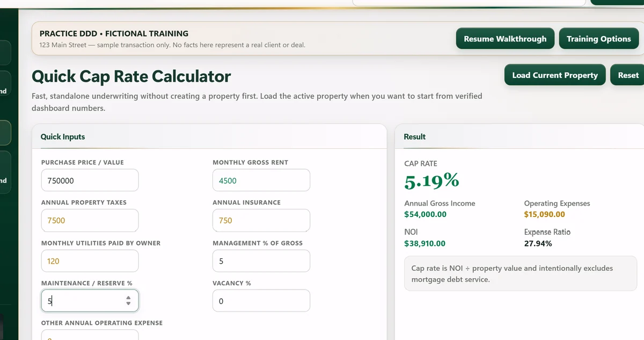Screen dimensions: 644x340
Task: Select the Quick Cap Rate Calculator heading
Action: tap(131, 76)
